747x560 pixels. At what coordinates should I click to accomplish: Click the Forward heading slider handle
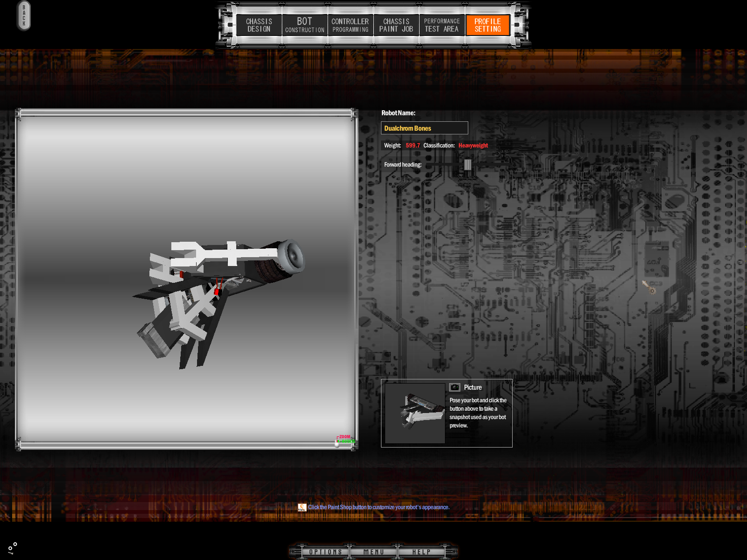click(x=467, y=165)
